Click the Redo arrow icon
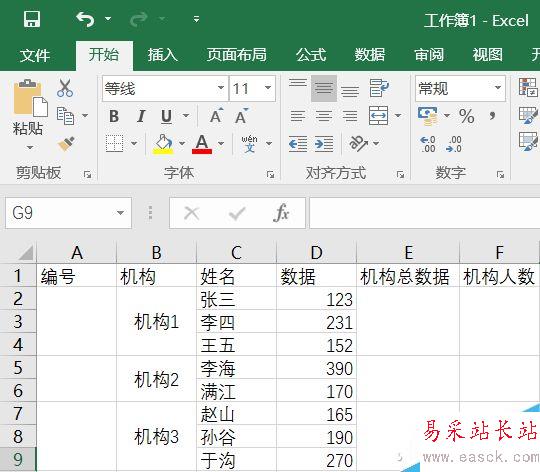Image resolution: width=540 pixels, height=472 pixels. (x=139, y=19)
